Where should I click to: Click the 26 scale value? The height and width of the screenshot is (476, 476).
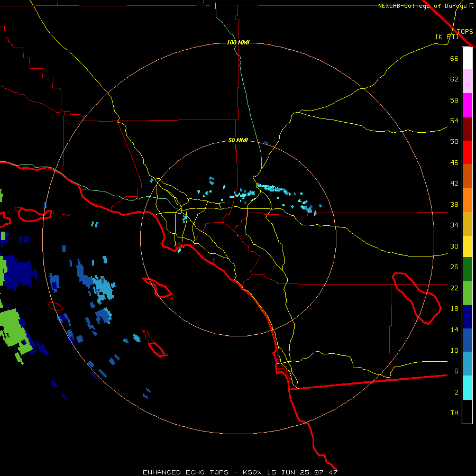[x=454, y=267]
